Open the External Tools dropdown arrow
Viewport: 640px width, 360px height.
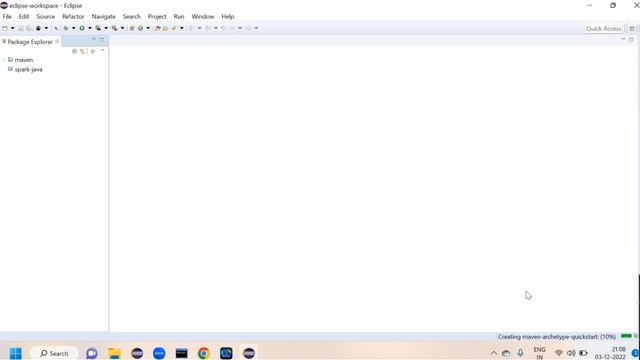[x=122, y=28]
